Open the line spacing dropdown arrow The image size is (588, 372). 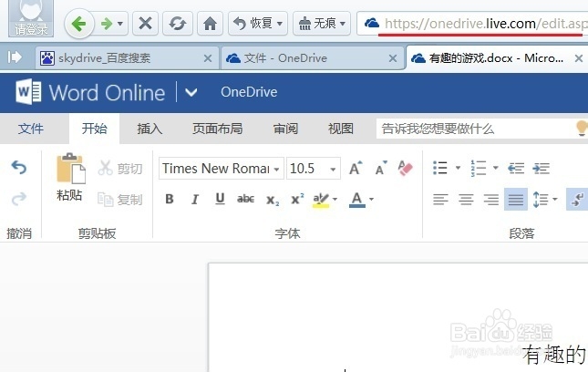(x=555, y=199)
